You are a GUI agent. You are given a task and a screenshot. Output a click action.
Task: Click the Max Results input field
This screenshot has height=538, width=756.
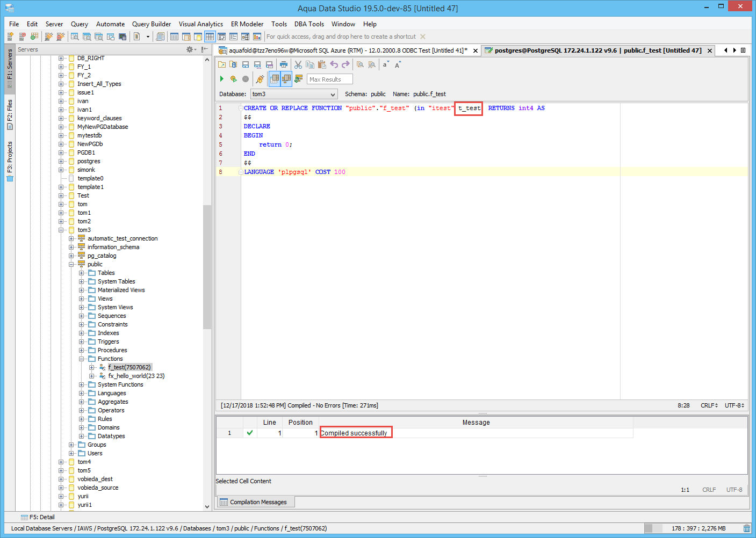click(x=330, y=79)
